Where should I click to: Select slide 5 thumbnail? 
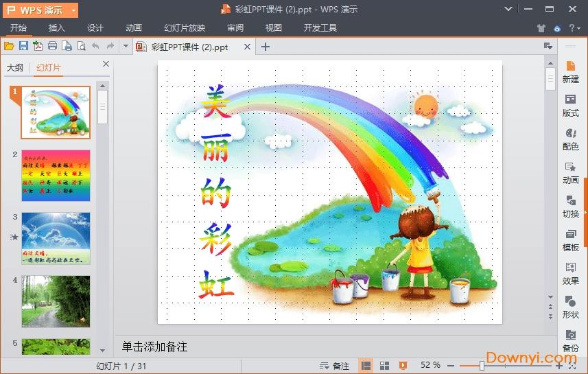56,347
